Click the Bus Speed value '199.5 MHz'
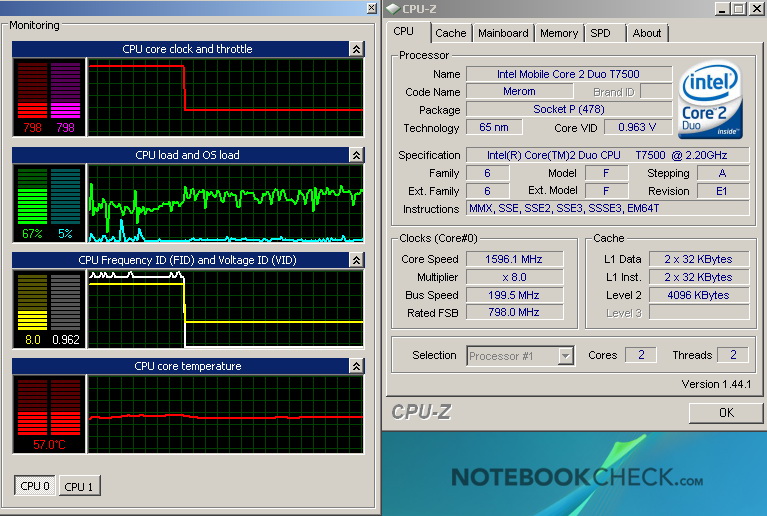 [515, 295]
